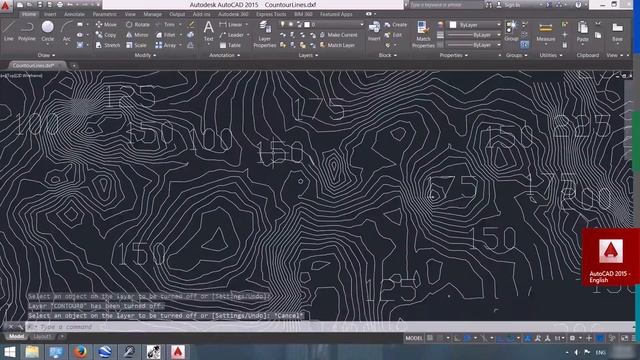Open the Parametric ribbon tab
The image size is (640, 360).
(x=104, y=14)
